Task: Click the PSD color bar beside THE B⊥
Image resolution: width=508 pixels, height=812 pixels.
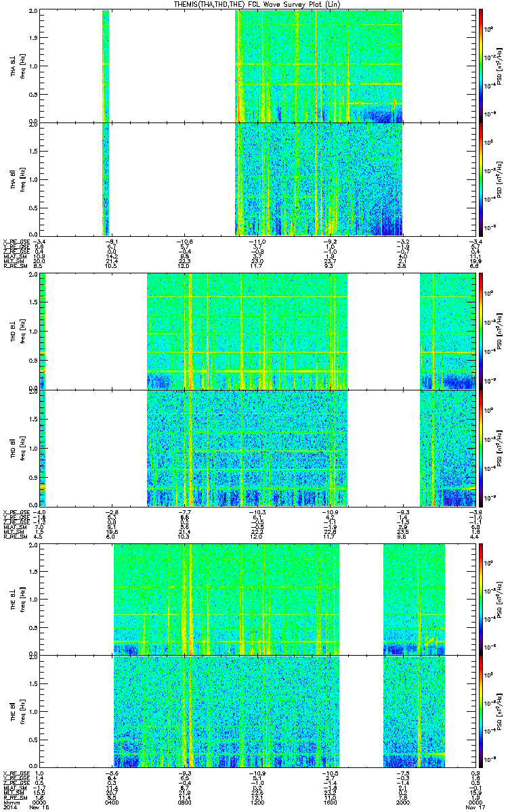Action: pyautogui.click(x=481, y=599)
